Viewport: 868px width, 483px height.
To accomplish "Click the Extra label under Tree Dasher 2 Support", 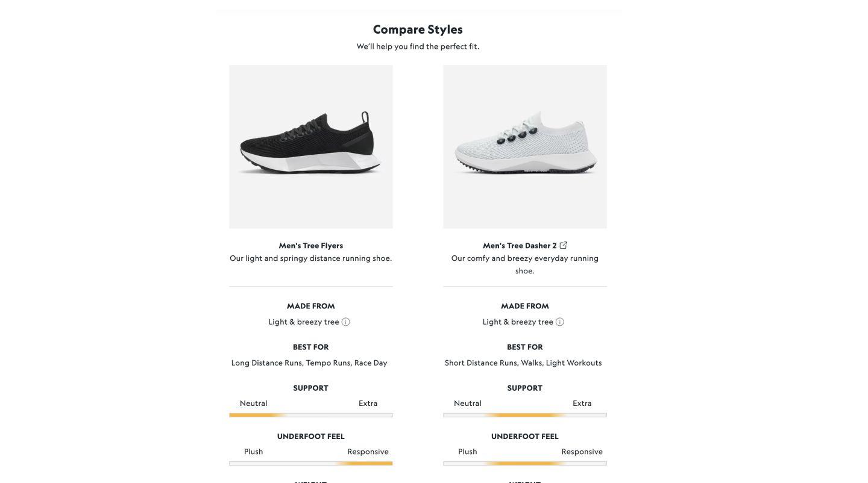I will [582, 402].
